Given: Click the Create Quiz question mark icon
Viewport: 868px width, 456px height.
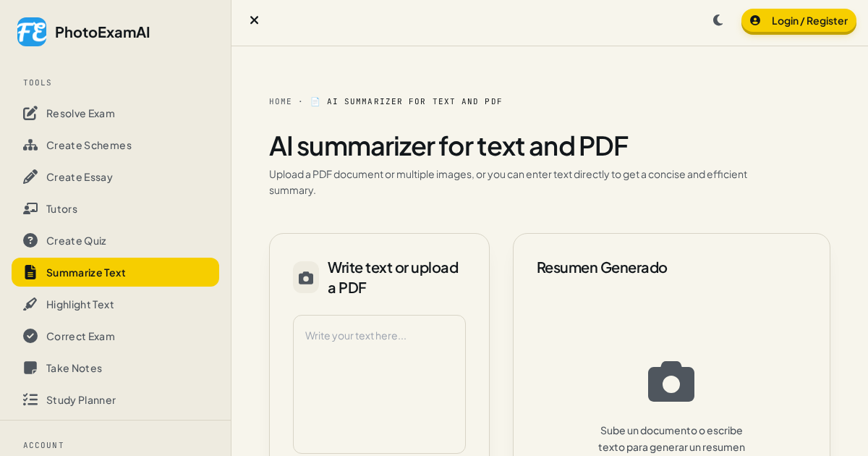Looking at the screenshot, I should click(30, 240).
